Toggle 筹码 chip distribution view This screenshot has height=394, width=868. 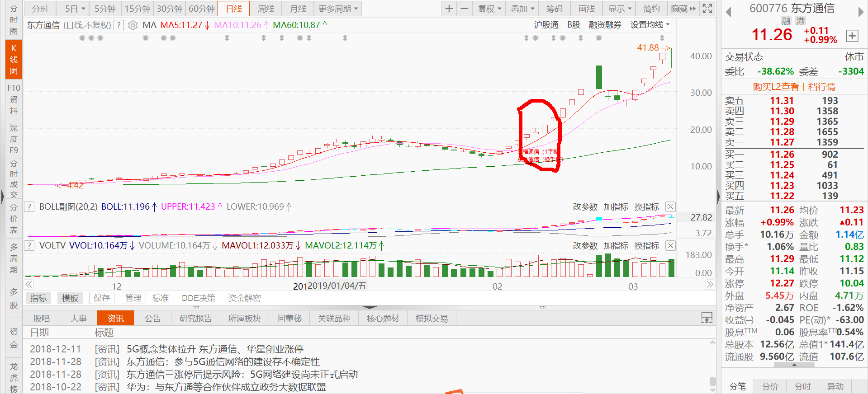pyautogui.click(x=554, y=9)
